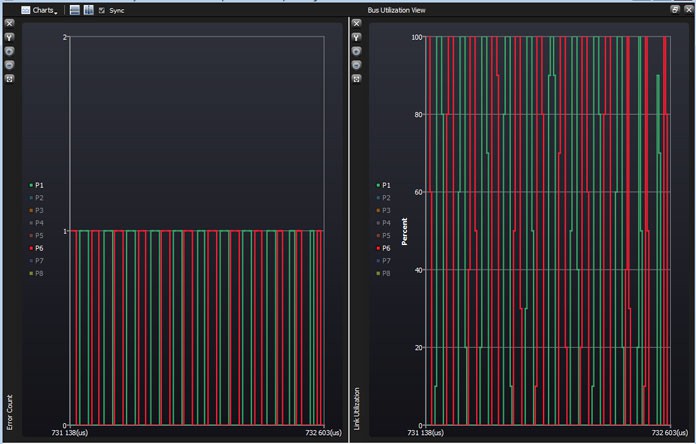Toggle P6 series in Link Utilization legend
The height and width of the screenshot is (444, 696).
[384, 248]
